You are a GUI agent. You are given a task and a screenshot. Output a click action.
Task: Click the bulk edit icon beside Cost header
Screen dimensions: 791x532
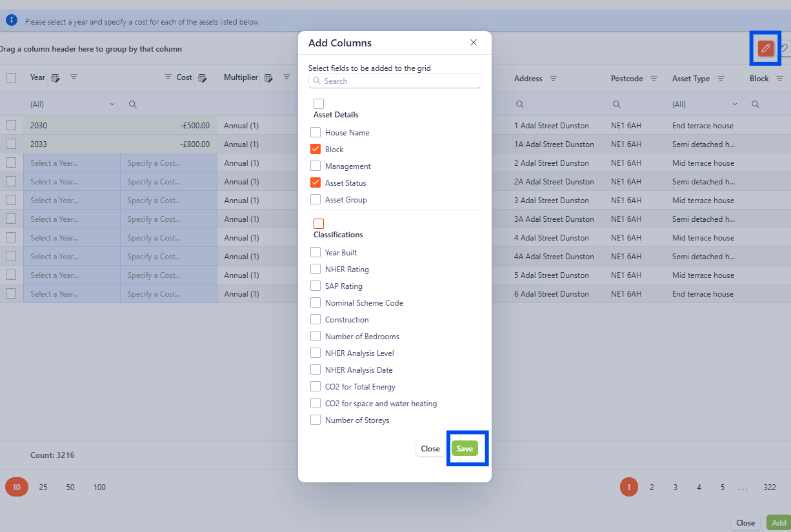(x=202, y=78)
